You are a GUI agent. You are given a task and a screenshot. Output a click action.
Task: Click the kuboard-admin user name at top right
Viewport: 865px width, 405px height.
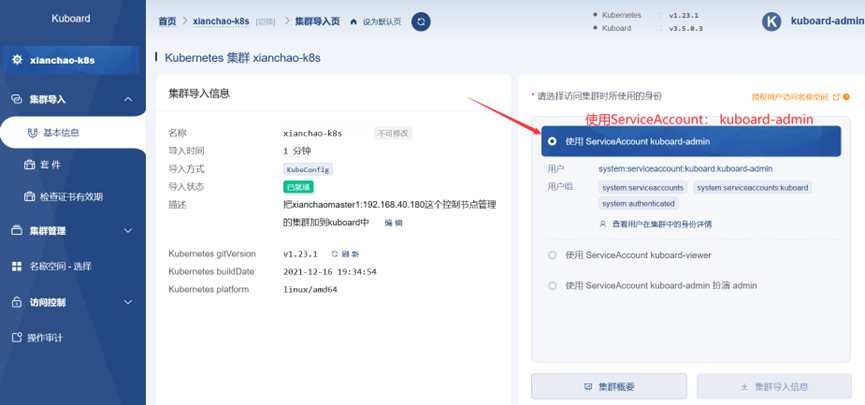827,22
